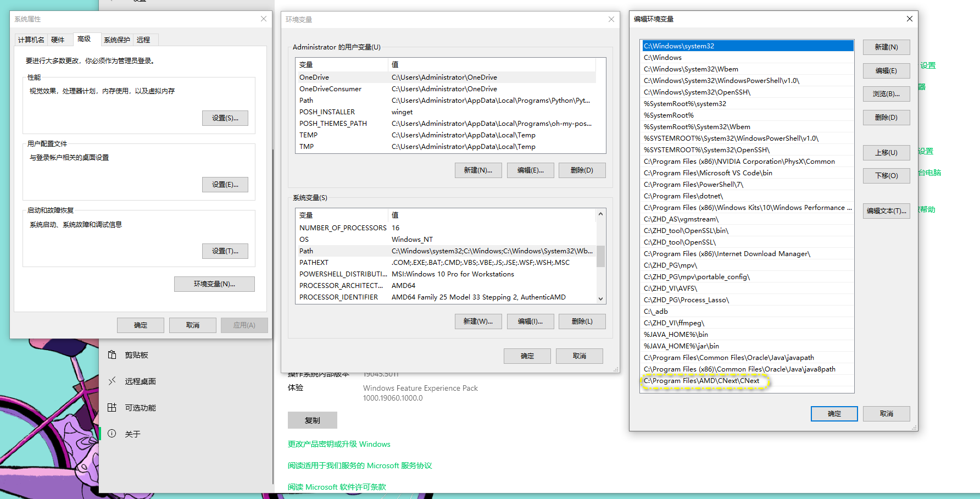
Task: Click 下移(O) button
Action: pyautogui.click(x=887, y=176)
